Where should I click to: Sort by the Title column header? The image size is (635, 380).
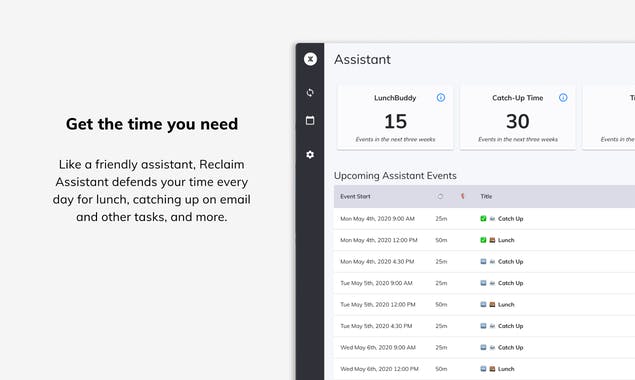click(x=486, y=196)
